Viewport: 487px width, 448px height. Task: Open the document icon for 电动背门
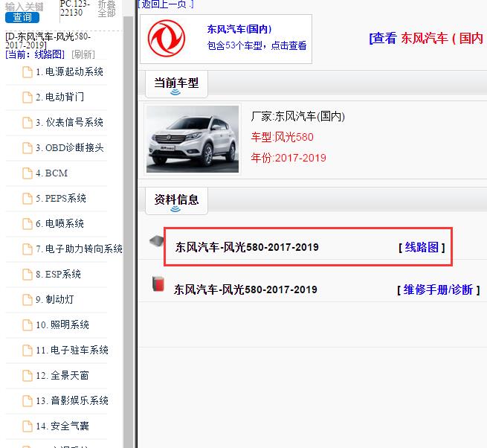28,97
